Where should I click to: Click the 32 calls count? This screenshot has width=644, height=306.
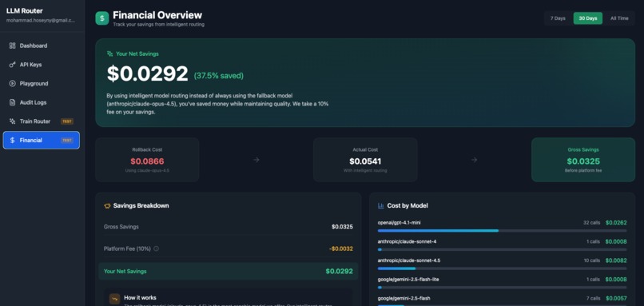coord(591,223)
